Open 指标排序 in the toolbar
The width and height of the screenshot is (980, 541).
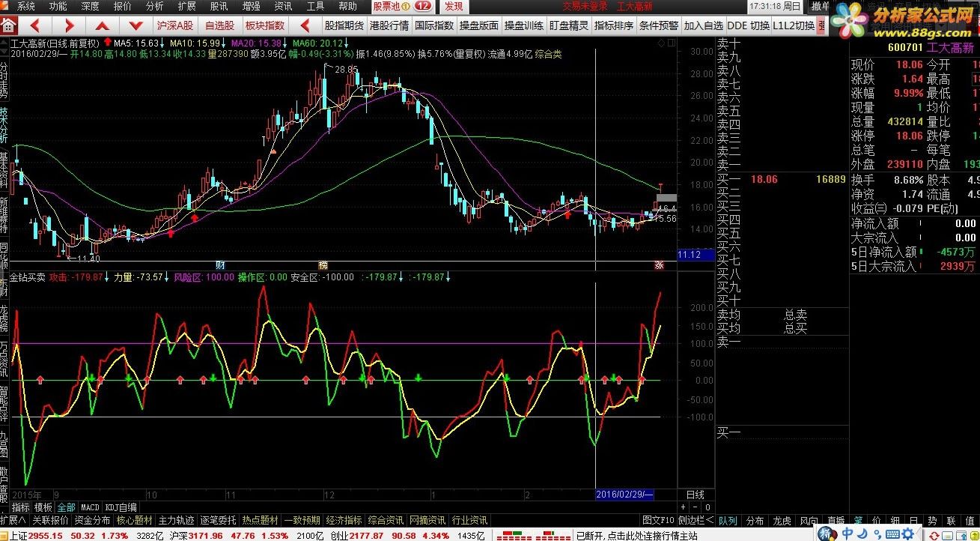tap(614, 25)
